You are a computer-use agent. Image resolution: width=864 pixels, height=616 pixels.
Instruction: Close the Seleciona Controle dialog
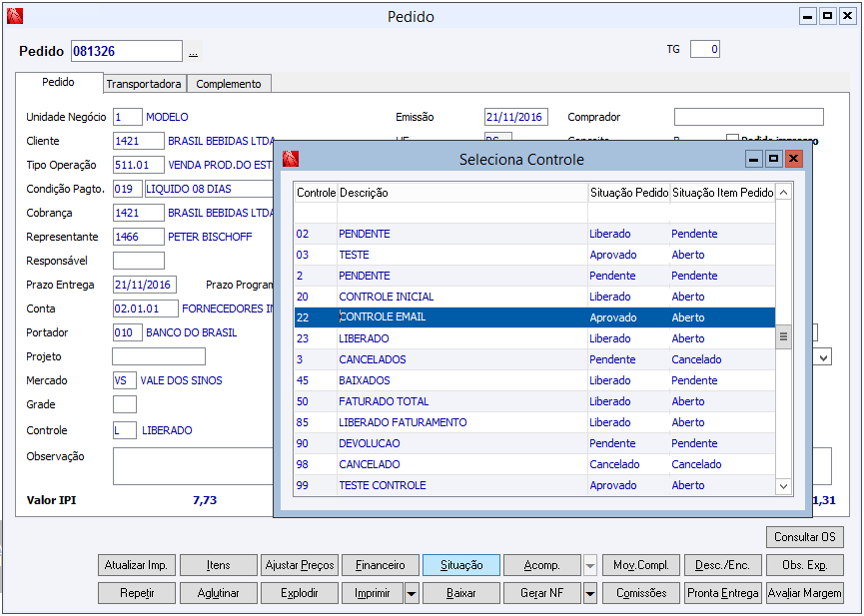[793, 159]
